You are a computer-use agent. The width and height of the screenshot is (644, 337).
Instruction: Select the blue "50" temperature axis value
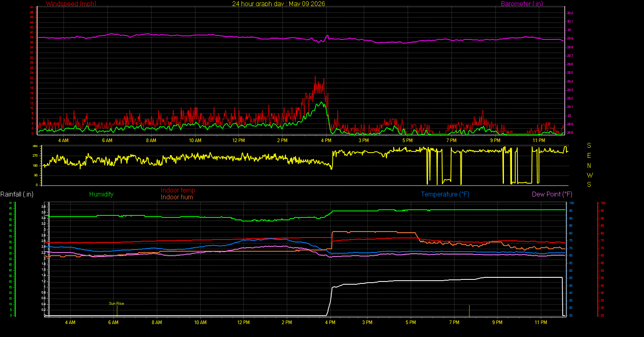570,278
